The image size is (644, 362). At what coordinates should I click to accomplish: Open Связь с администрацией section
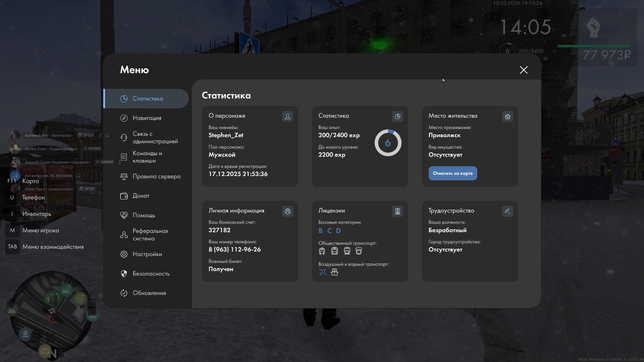click(155, 137)
